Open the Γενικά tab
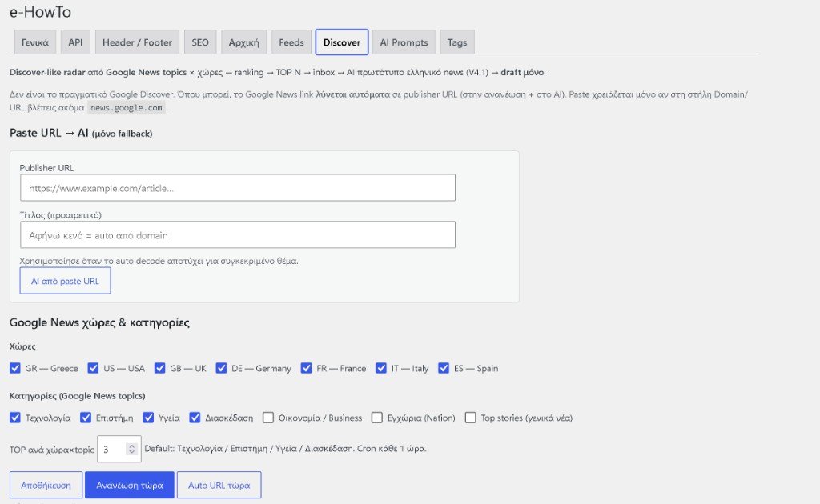Viewport: 820px width, 504px height. click(x=35, y=42)
